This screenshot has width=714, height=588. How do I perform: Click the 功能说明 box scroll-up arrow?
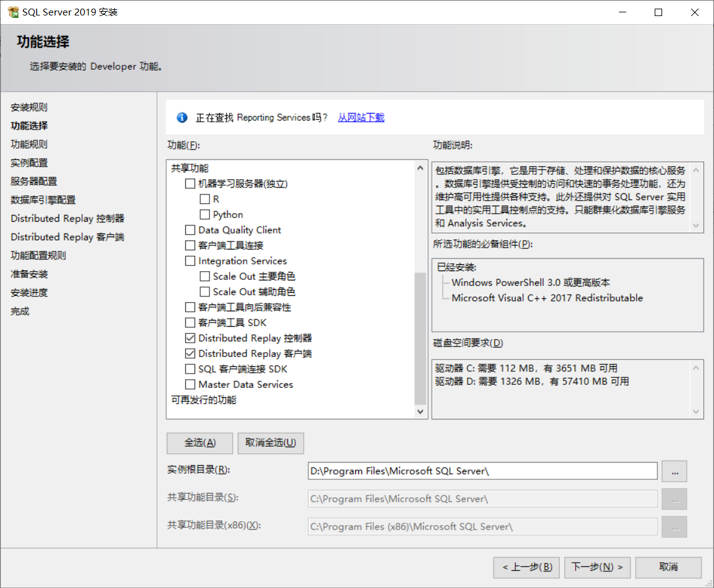pyautogui.click(x=696, y=170)
